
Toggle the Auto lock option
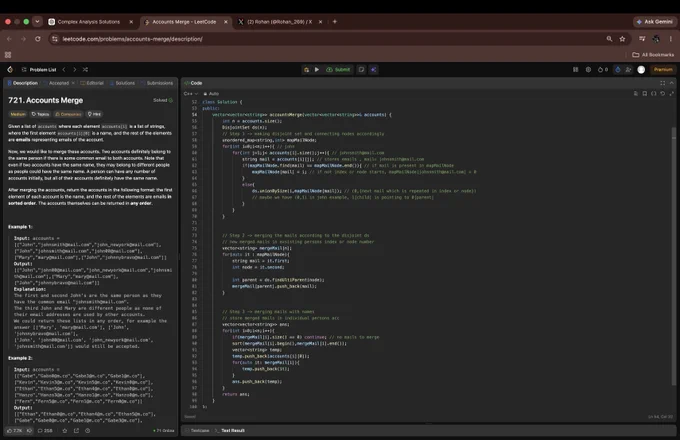tap(211, 94)
